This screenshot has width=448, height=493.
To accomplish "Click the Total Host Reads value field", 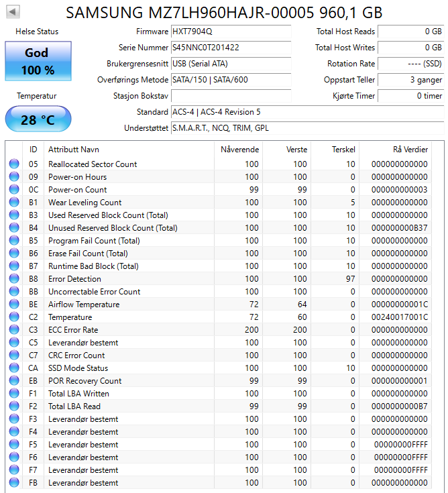I will tap(411, 32).
